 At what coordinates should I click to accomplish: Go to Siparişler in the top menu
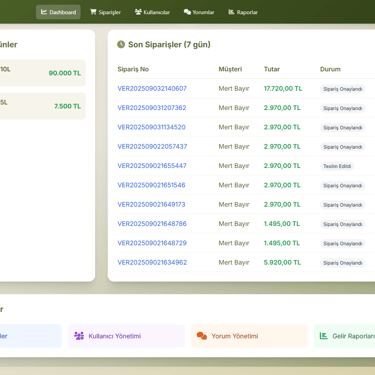coord(105,12)
